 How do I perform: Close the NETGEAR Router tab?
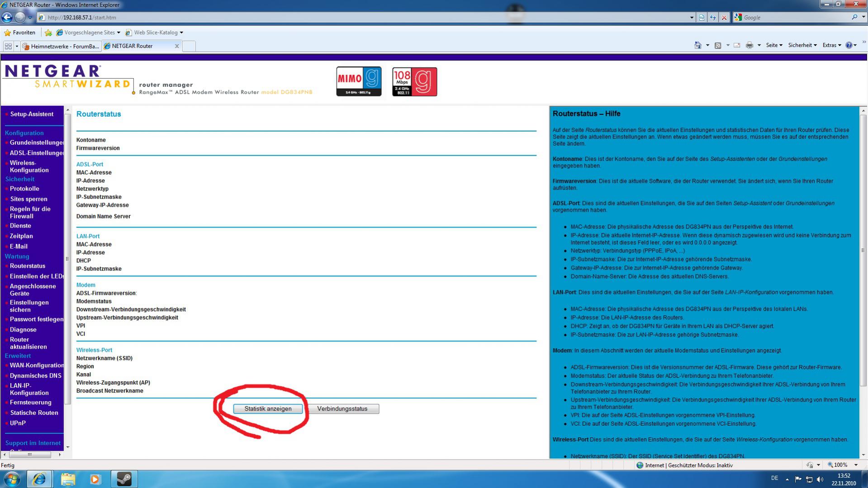click(177, 46)
